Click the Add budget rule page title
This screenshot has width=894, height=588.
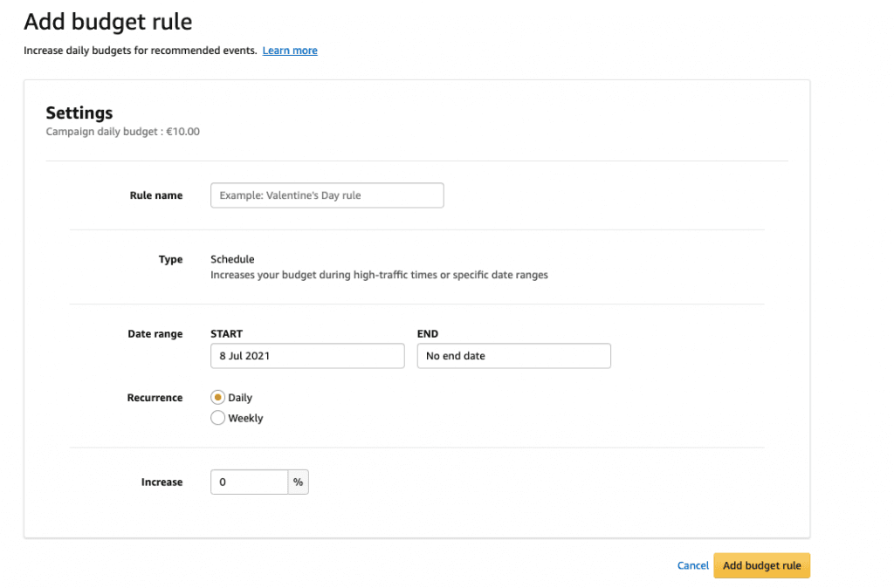(x=108, y=21)
